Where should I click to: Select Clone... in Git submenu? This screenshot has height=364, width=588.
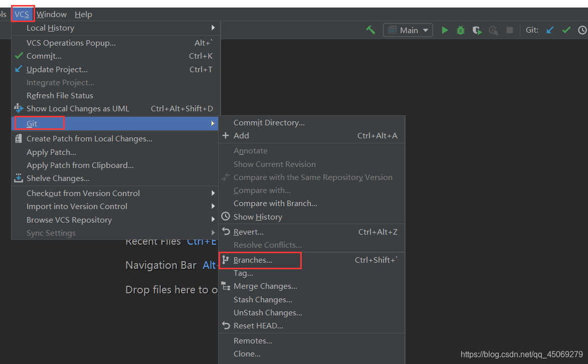(312, 353)
